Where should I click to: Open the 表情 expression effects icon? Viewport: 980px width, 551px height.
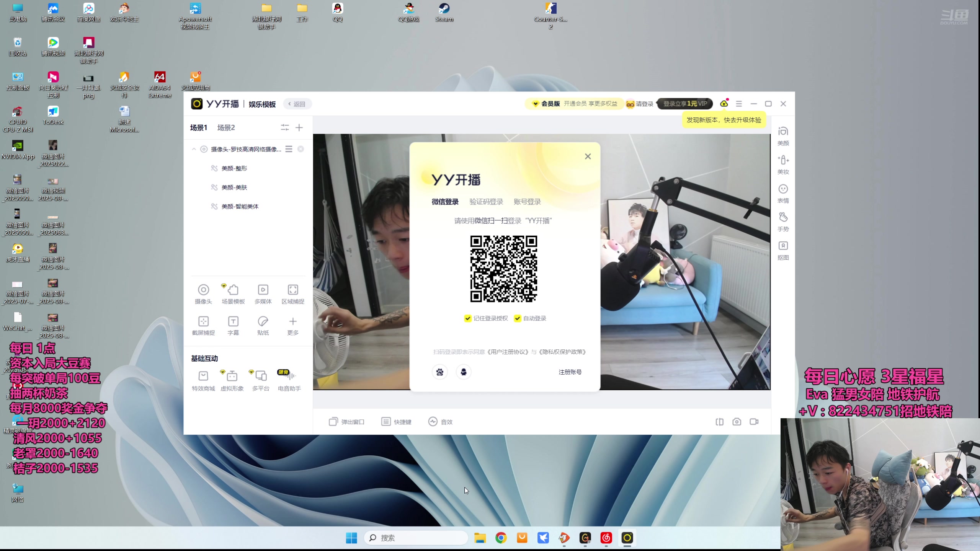tap(783, 193)
